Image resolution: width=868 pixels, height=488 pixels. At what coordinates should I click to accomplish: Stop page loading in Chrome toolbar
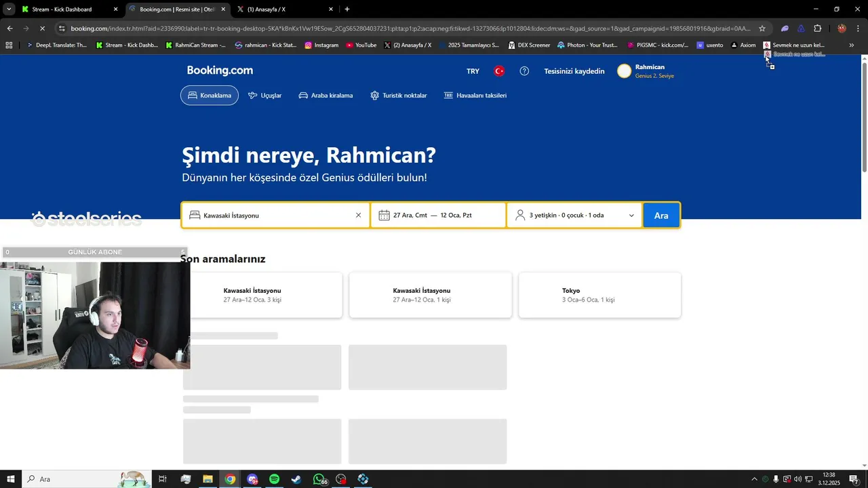[x=42, y=28]
